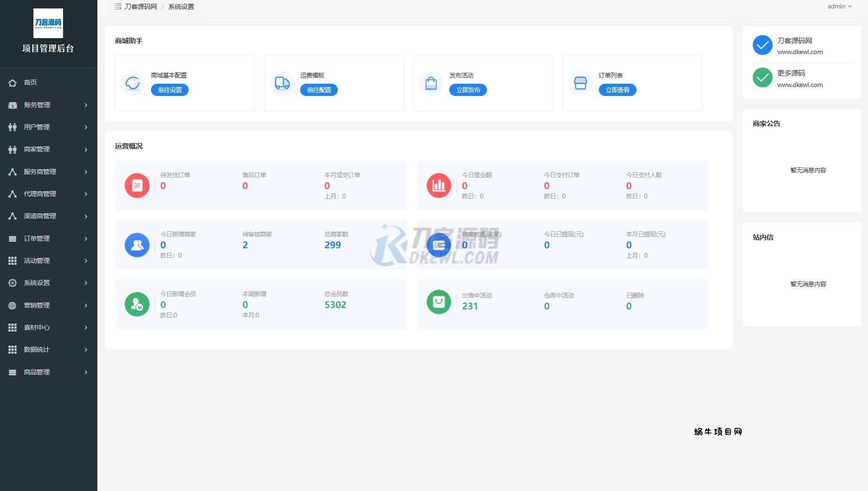Click the green checkmark beside 更多源码
Screen dimensions: 868x491
click(x=762, y=78)
